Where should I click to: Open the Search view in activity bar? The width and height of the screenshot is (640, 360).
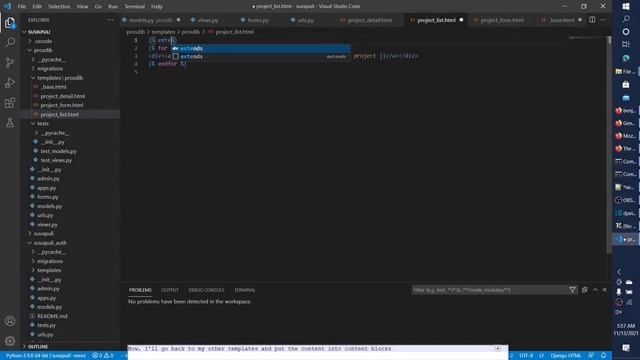point(10,42)
